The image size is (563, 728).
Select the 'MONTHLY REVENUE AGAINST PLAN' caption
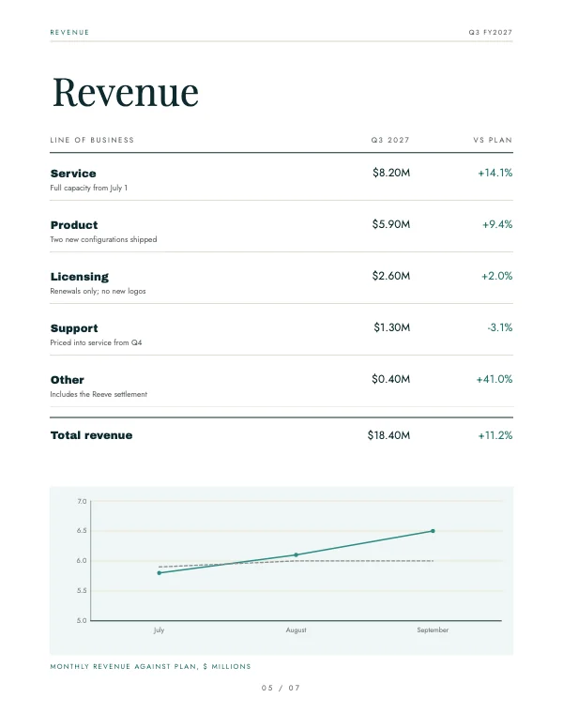(150, 666)
